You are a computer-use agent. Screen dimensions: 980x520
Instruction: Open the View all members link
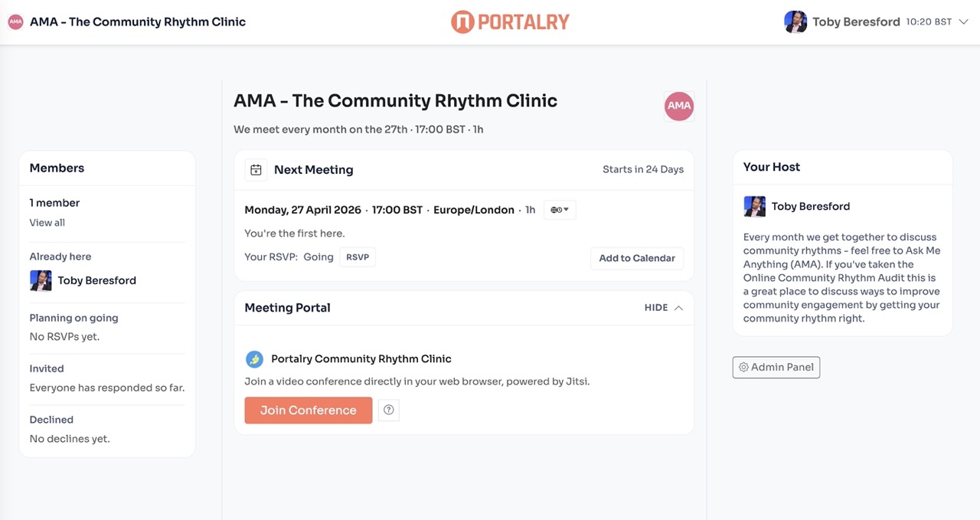pyautogui.click(x=47, y=222)
